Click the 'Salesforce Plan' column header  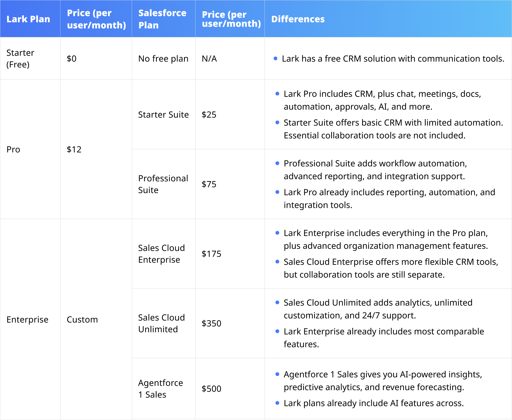pyautogui.click(x=162, y=19)
